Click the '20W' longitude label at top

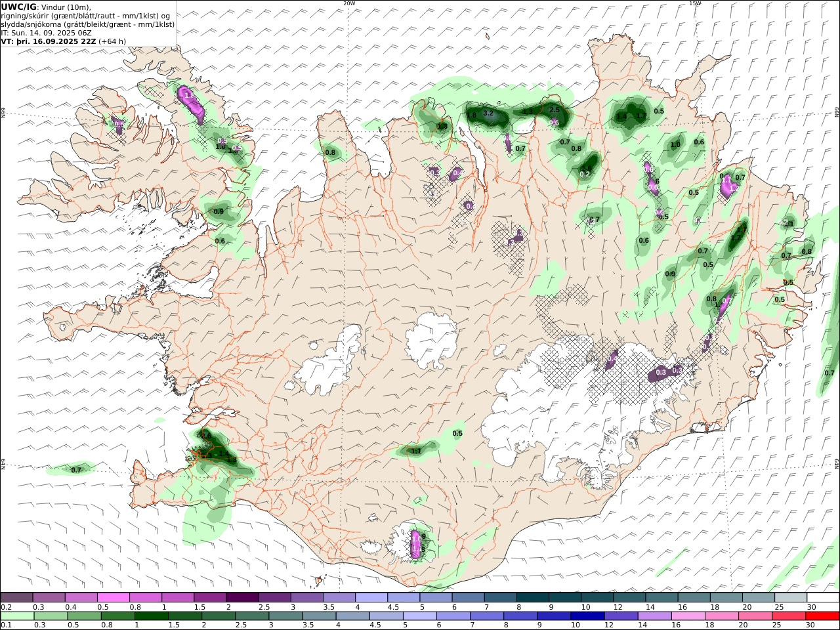(x=349, y=3)
